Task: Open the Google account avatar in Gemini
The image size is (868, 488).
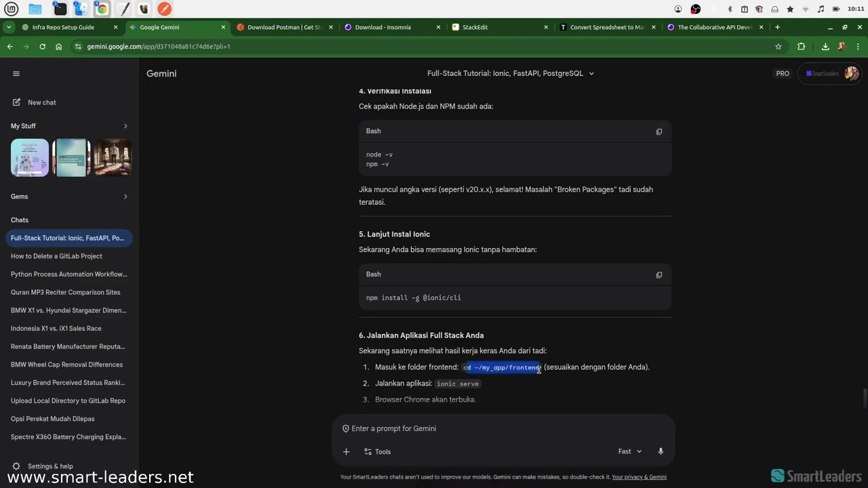Action: click(852, 73)
